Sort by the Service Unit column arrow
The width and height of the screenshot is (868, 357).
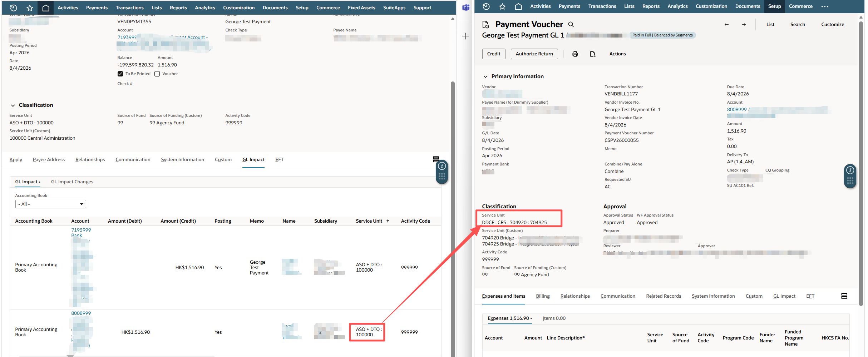pyautogui.click(x=388, y=221)
